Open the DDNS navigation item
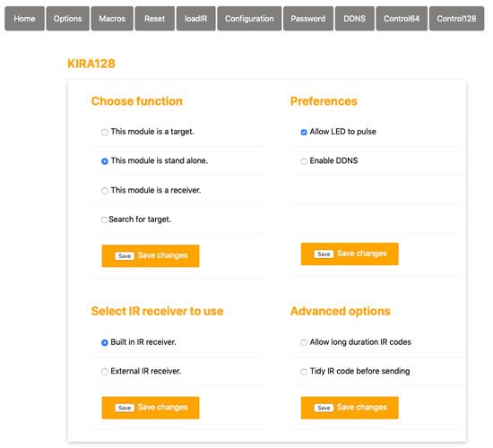Image resolution: width=493 pixels, height=448 pixels. tap(355, 19)
